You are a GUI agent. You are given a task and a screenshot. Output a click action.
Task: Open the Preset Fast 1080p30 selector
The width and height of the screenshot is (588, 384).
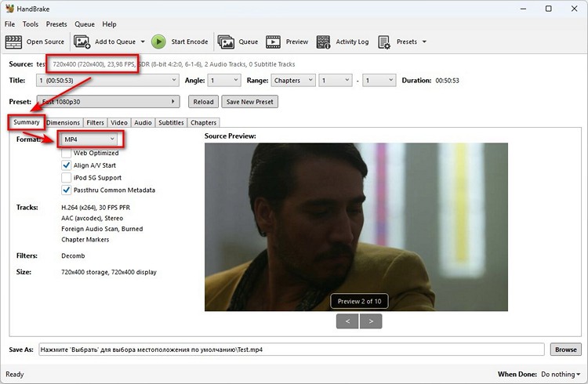[108, 102]
